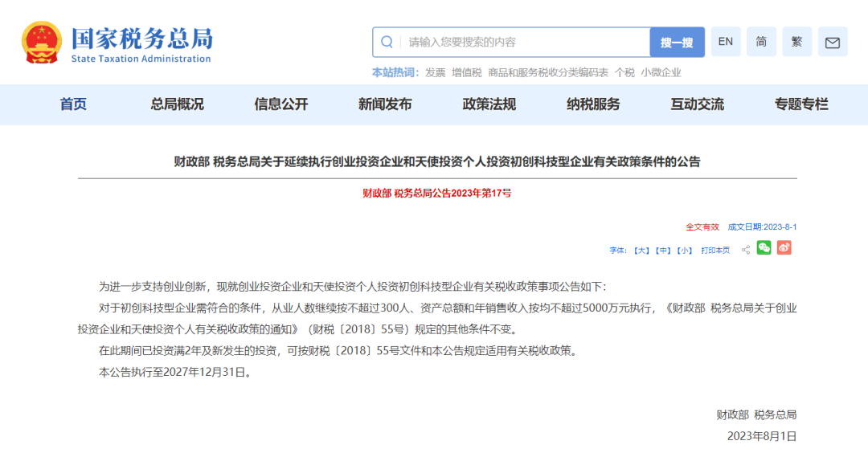868x453 pixels.
Task: Go to 首页 in navigation bar
Action: coord(73,104)
